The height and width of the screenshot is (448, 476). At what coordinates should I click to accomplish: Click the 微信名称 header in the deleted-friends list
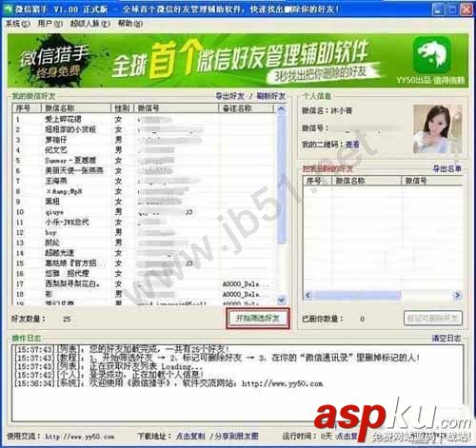(x=367, y=181)
